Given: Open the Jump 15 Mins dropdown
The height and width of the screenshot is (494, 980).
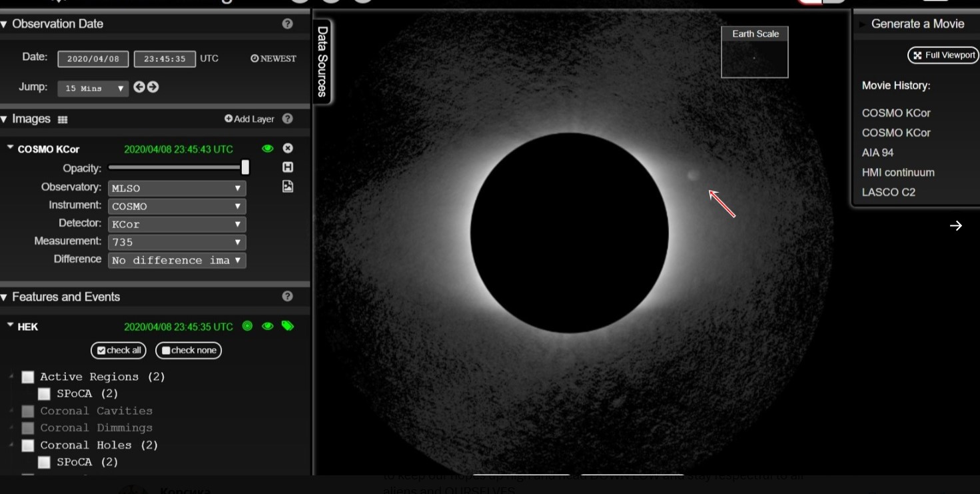Looking at the screenshot, I should click(x=93, y=88).
